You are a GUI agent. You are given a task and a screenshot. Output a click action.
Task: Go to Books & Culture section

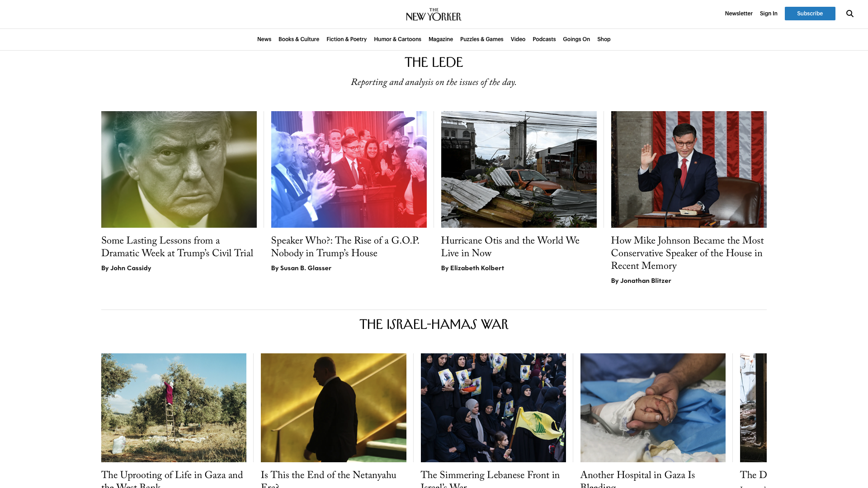click(x=299, y=39)
